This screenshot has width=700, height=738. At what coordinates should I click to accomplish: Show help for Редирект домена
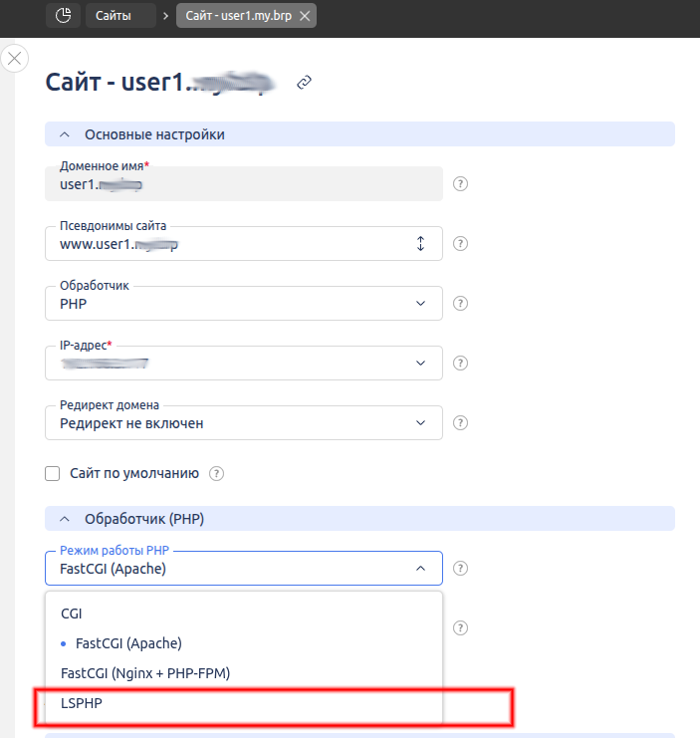point(460,423)
